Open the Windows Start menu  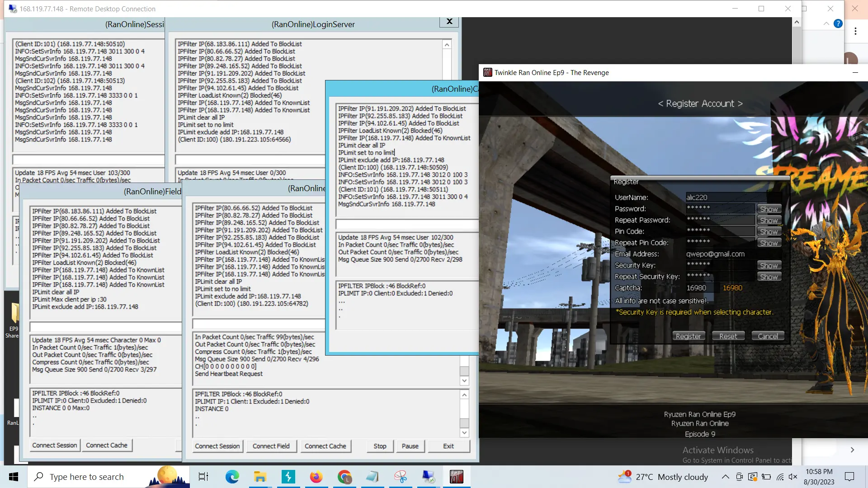pos(14,477)
